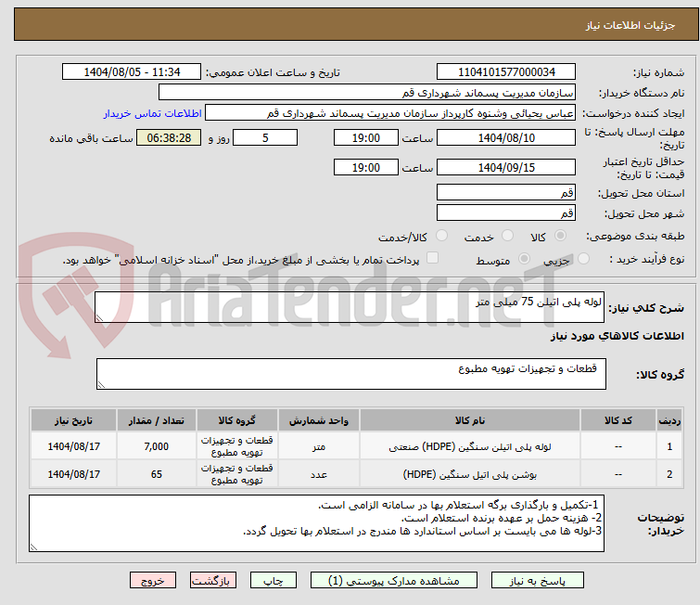Click the 1404/09/15 validity date field
This screenshot has width=700, height=605.
(x=506, y=167)
